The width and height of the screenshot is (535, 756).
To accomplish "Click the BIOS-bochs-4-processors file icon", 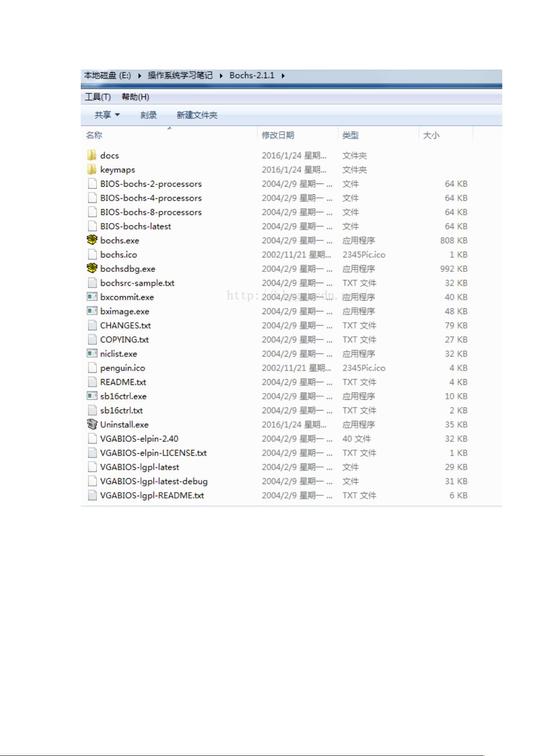I will (x=92, y=198).
